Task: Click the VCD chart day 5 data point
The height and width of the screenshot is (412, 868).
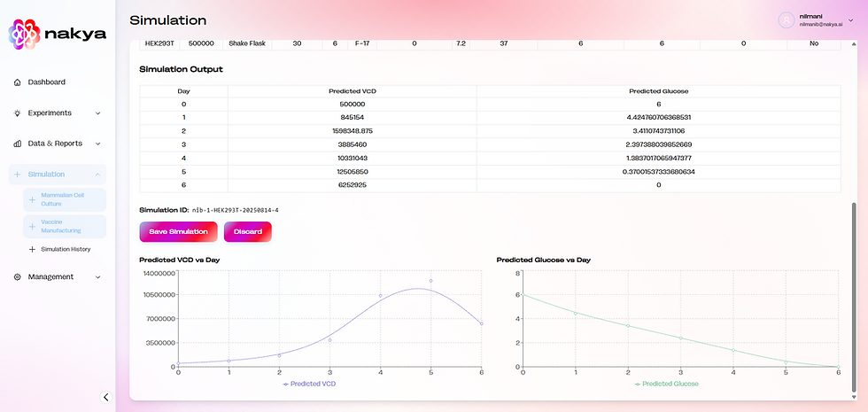Action: tap(430, 281)
